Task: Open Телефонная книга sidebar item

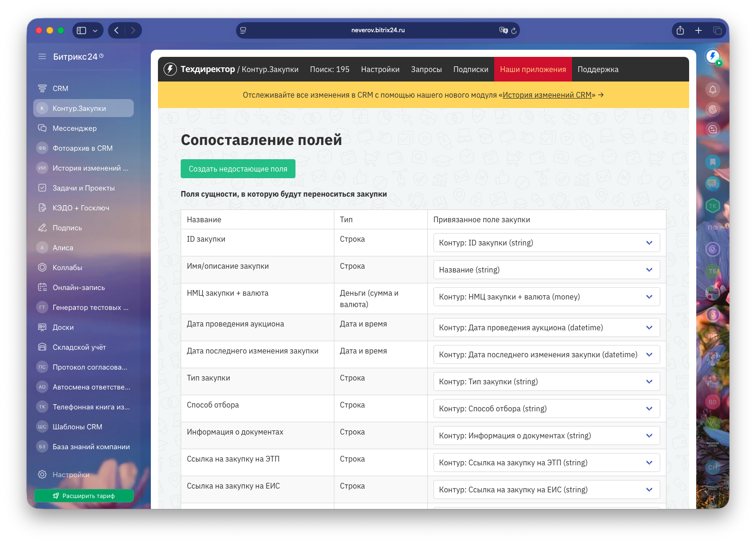Action: pyautogui.click(x=83, y=407)
